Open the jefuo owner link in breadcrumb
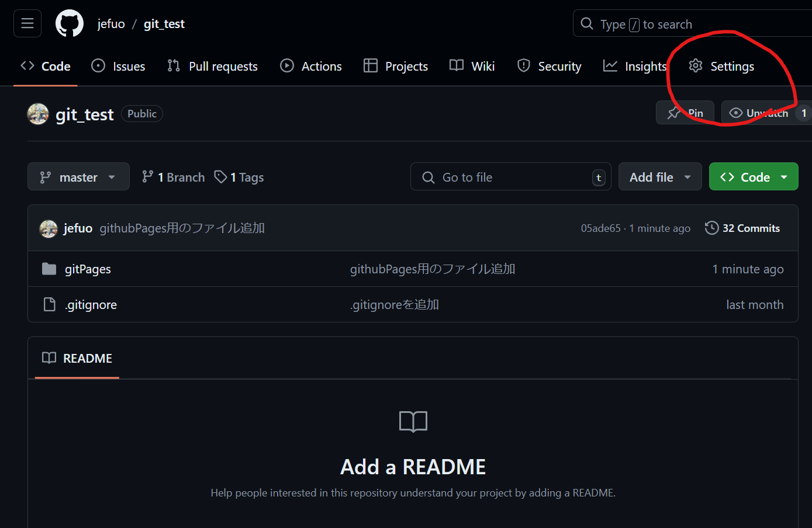Viewport: 812px width, 528px height. pos(111,24)
